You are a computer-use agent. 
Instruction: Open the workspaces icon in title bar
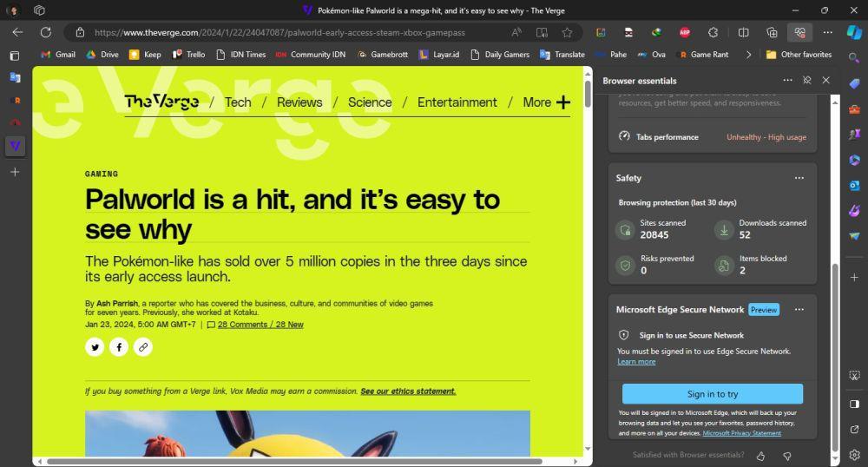click(39, 10)
